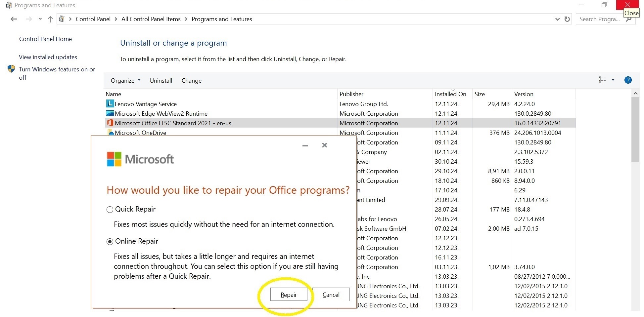Select Microsoft OneDrive row
Image resolution: width=644 pixels, height=317 pixels.
(340, 133)
